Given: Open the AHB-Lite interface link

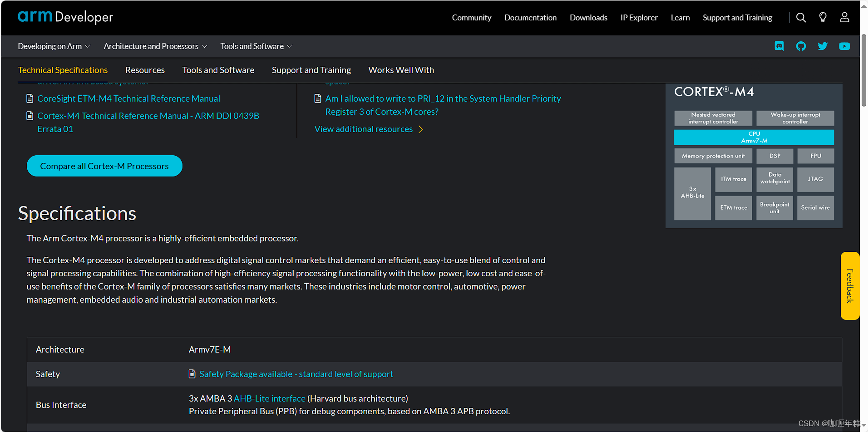Looking at the screenshot, I should (x=270, y=398).
